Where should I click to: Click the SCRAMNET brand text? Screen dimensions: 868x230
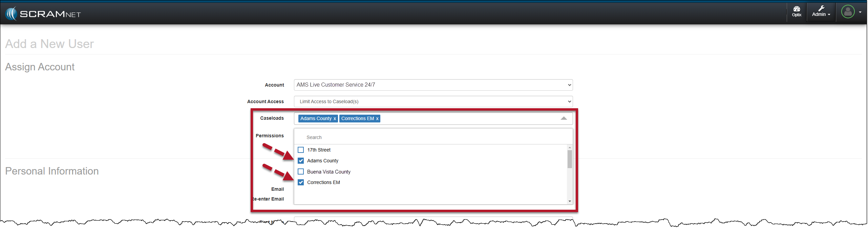(50, 14)
